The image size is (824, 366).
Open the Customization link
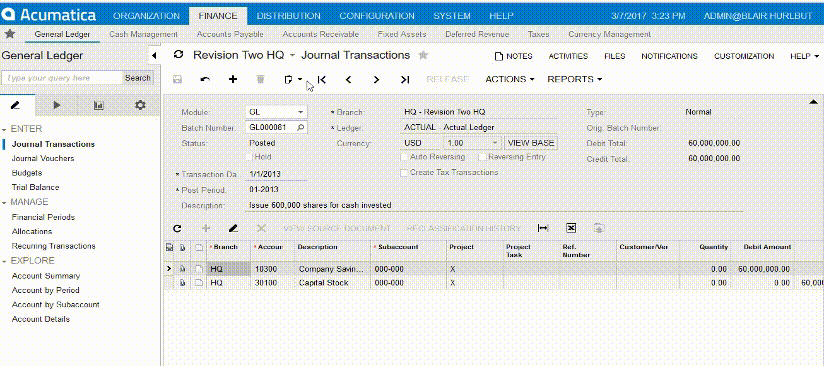[x=744, y=56]
